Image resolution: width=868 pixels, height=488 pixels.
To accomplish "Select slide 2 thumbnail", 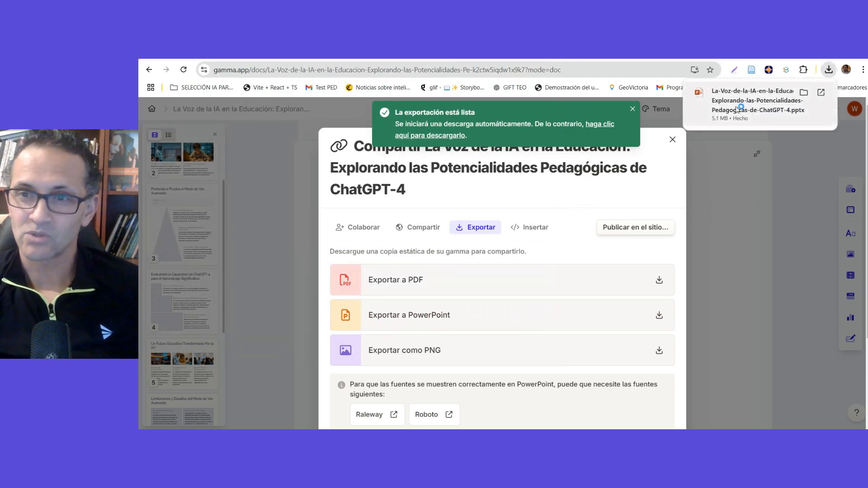I will pos(182,160).
